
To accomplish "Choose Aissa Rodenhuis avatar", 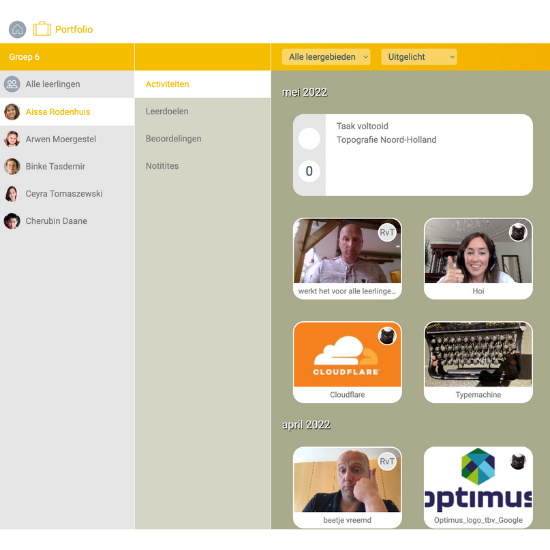I will [12, 112].
